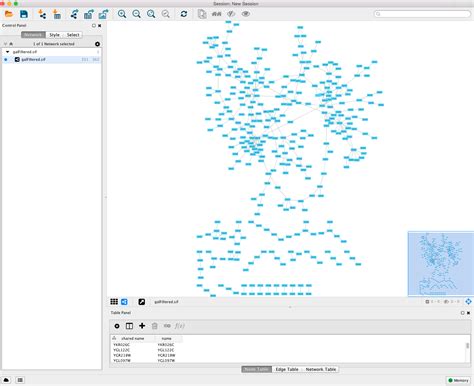Image resolution: width=474 pixels, height=386 pixels.
Task: Save the current session
Action: coord(24,14)
